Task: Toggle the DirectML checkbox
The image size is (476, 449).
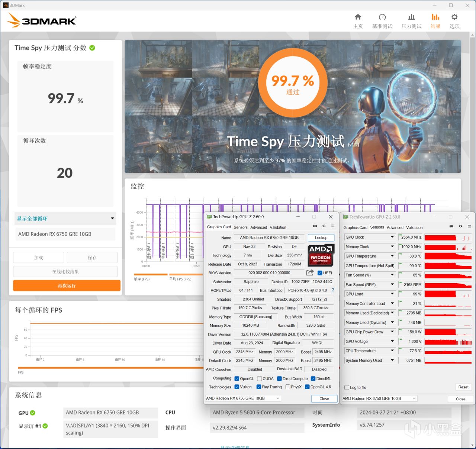Action: (x=313, y=379)
